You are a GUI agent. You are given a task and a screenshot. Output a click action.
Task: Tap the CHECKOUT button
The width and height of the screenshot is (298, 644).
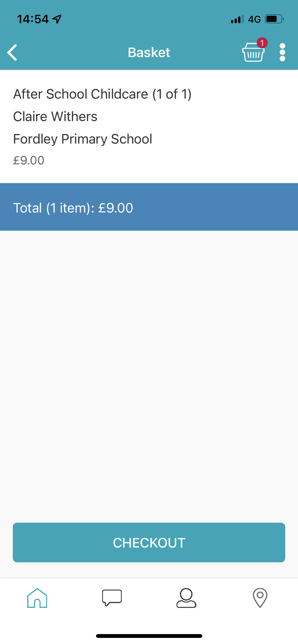149,543
